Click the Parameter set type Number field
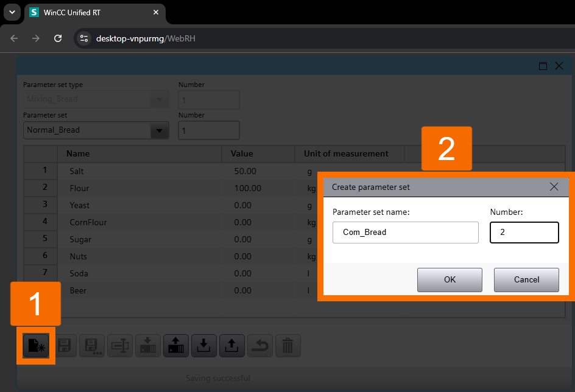Viewport: 575px width, 392px height. tap(209, 100)
